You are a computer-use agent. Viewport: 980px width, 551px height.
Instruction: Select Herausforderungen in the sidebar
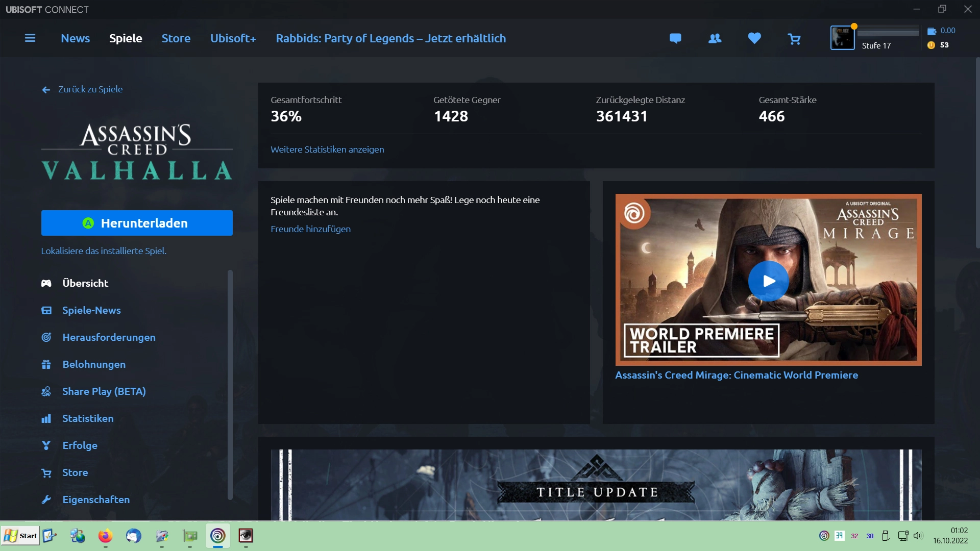click(x=109, y=337)
